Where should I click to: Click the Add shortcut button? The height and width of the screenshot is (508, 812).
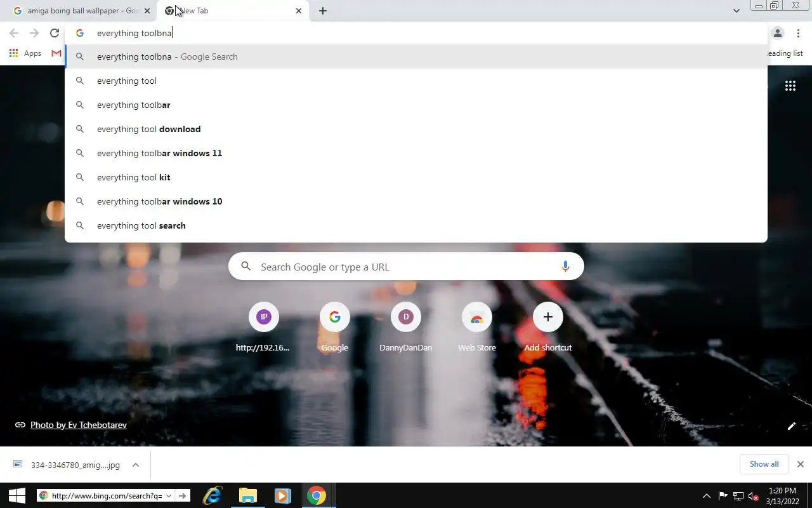[x=548, y=327]
